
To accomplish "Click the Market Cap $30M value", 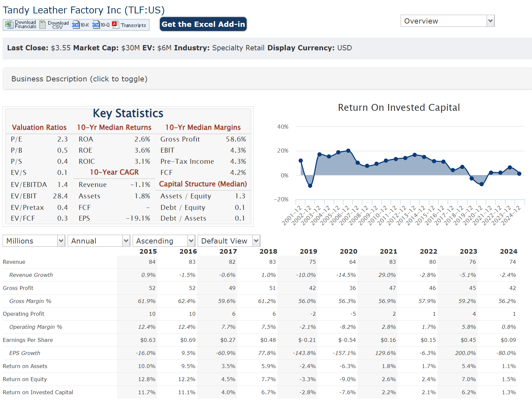I will [130, 48].
